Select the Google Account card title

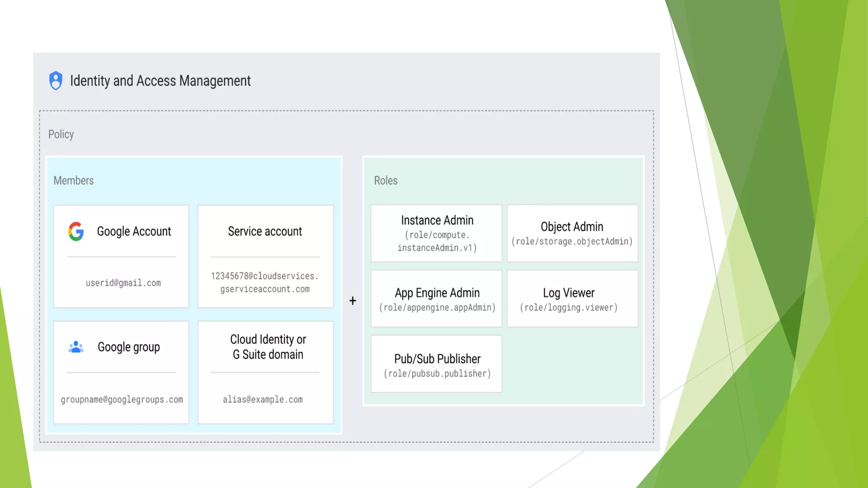134,231
